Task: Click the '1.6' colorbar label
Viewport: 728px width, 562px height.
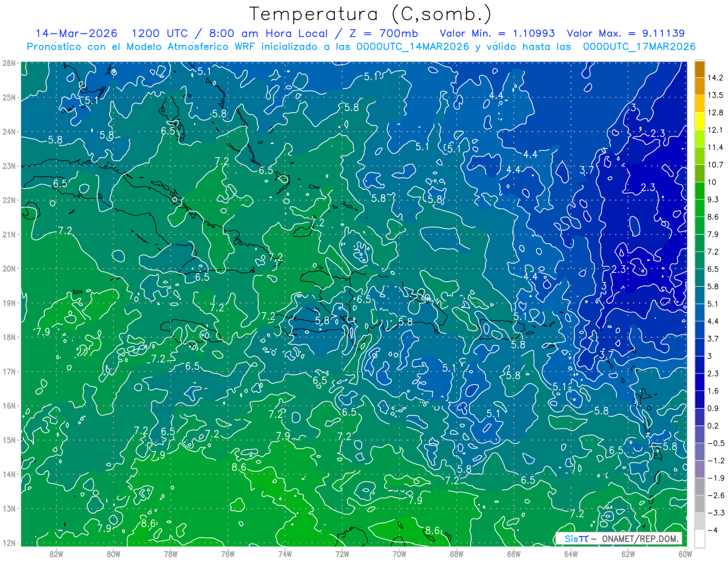Action: [713, 390]
